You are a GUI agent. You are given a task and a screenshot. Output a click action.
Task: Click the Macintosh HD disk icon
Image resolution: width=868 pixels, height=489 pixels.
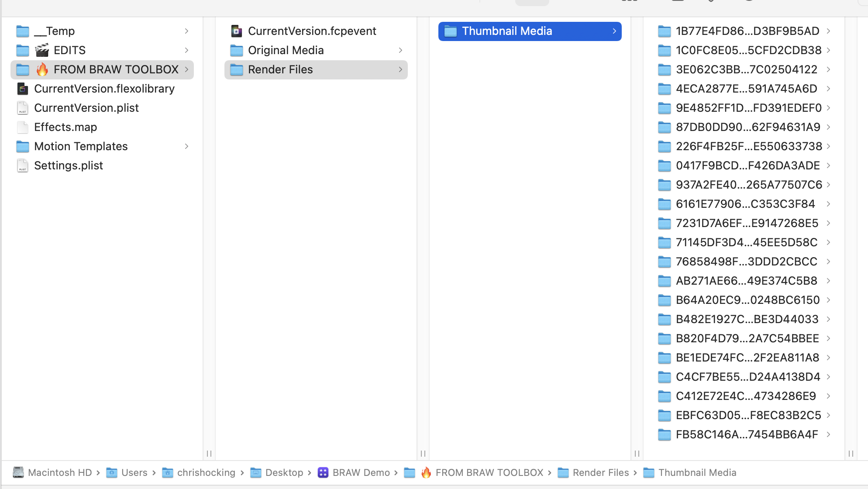(x=18, y=472)
